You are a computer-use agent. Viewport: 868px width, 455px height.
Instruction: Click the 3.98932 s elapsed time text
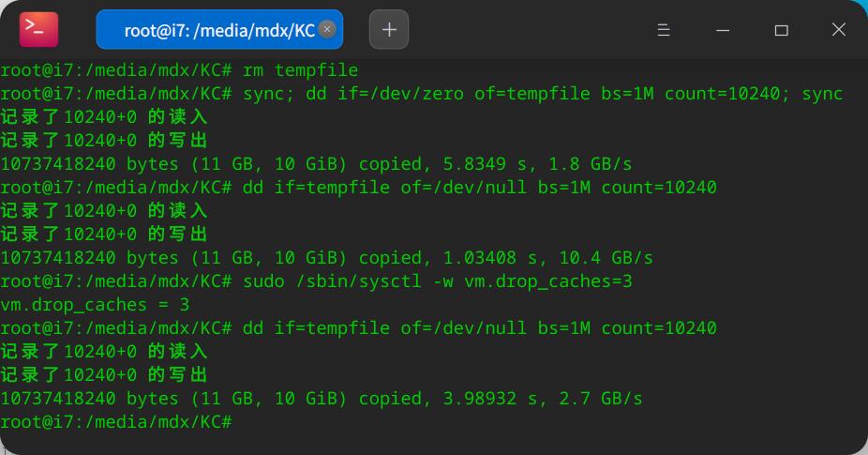pos(490,399)
